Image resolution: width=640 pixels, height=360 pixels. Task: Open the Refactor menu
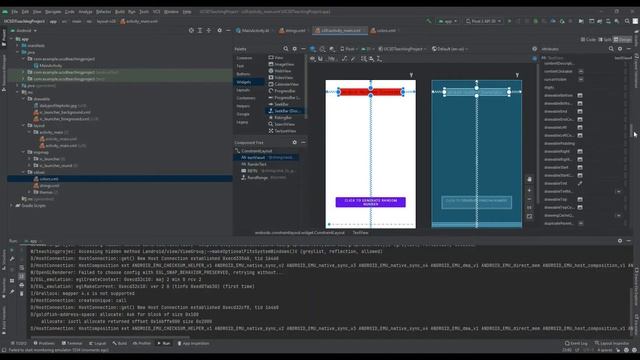click(103, 12)
